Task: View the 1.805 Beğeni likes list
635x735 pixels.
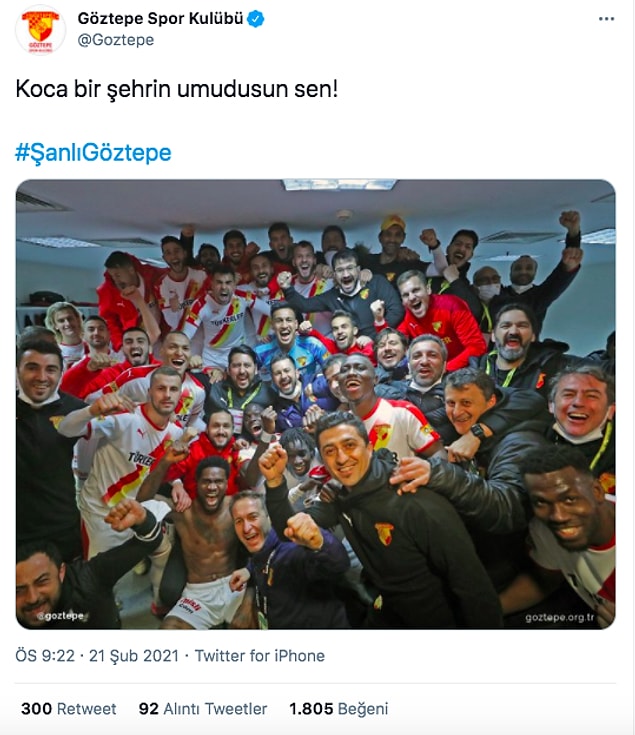Action: 339,709
